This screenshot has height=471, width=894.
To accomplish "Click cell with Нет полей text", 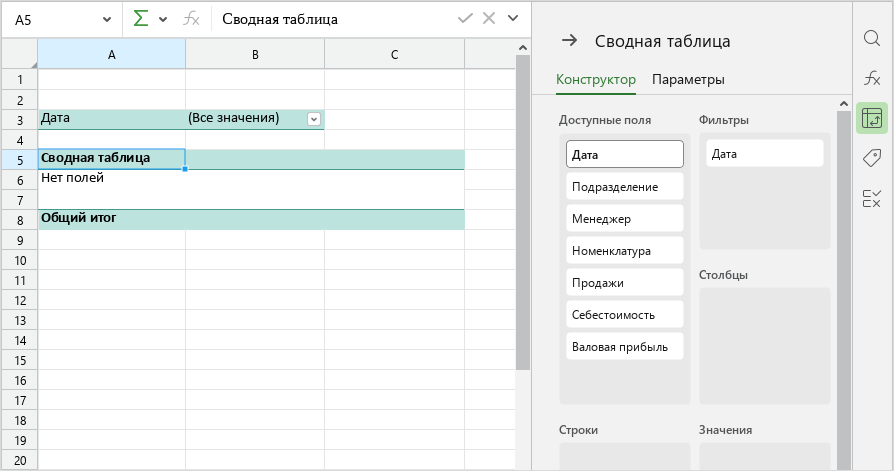I will point(112,179).
